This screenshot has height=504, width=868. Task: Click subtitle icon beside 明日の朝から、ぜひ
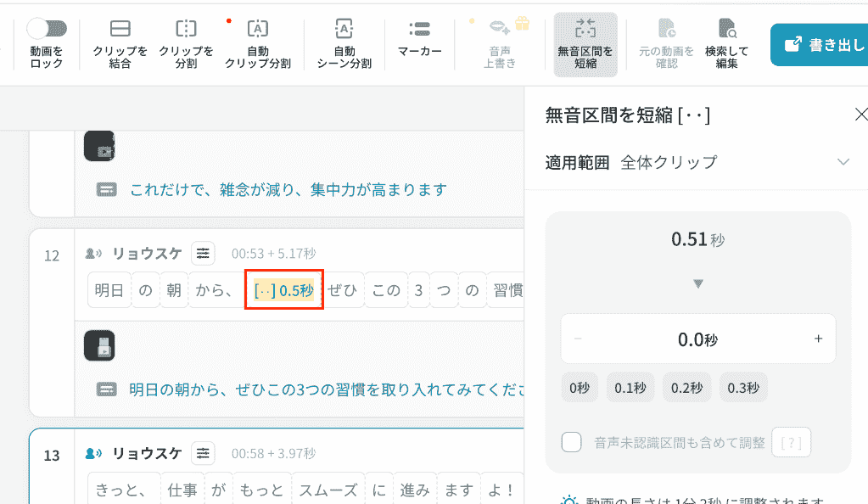click(x=106, y=390)
